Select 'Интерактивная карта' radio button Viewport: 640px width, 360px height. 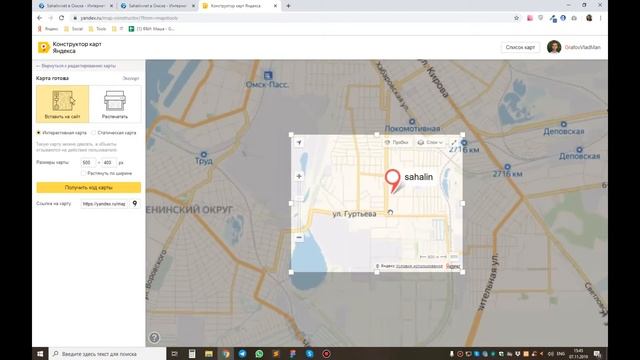(x=38, y=133)
